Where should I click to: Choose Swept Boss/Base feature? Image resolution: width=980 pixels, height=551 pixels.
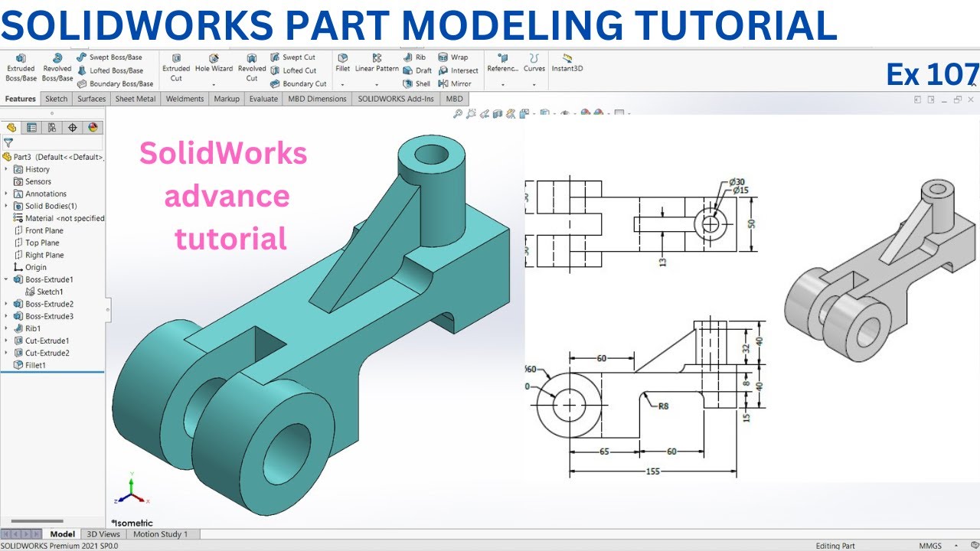click(x=109, y=57)
